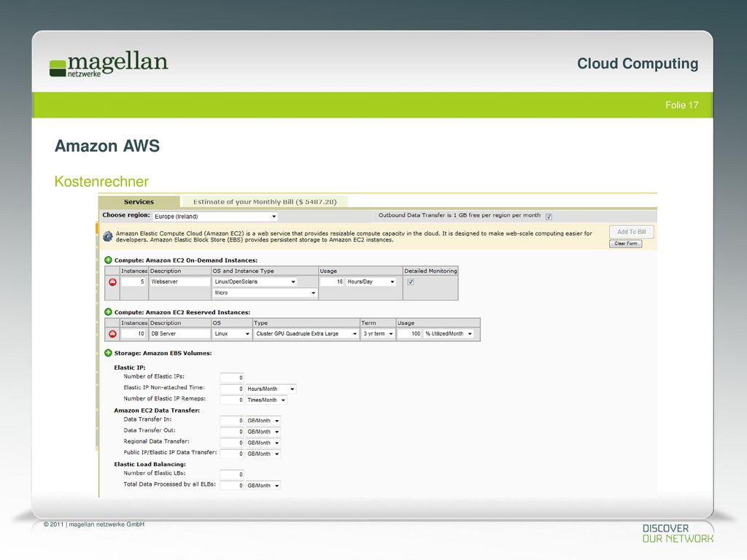This screenshot has height=560, width=747.
Task: Click the Elastic IP Non-attached Time field
Action: pos(232,389)
